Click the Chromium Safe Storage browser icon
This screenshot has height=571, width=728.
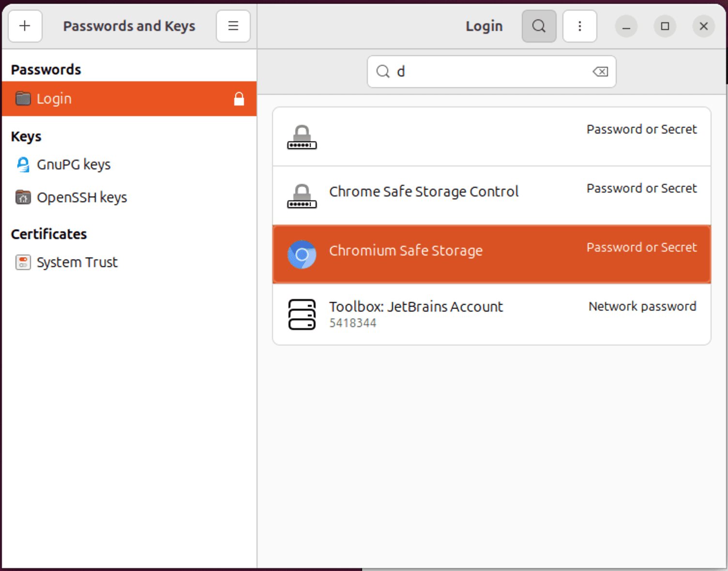click(x=302, y=255)
